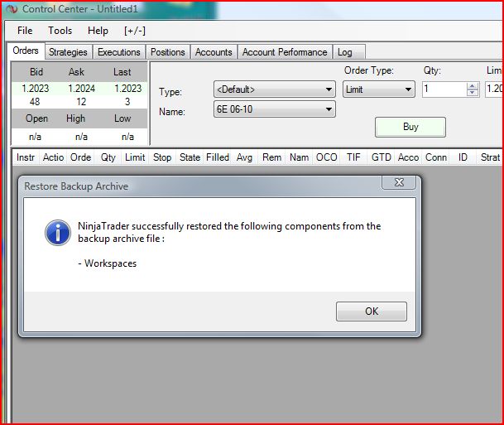Click the Limit price input field
The width and height of the screenshot is (504, 425).
pyautogui.click(x=494, y=89)
